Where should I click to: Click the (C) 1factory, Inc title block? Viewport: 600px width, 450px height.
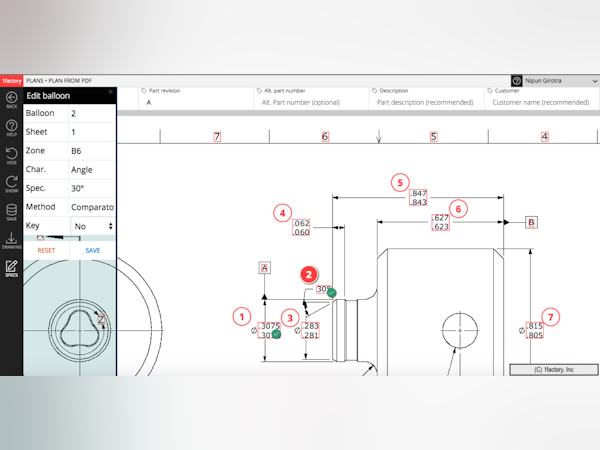[554, 370]
